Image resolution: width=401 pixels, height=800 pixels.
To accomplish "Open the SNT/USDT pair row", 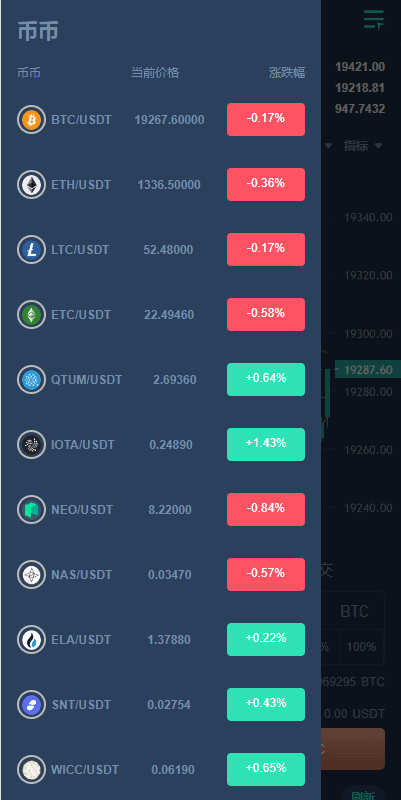I will [x=161, y=705].
